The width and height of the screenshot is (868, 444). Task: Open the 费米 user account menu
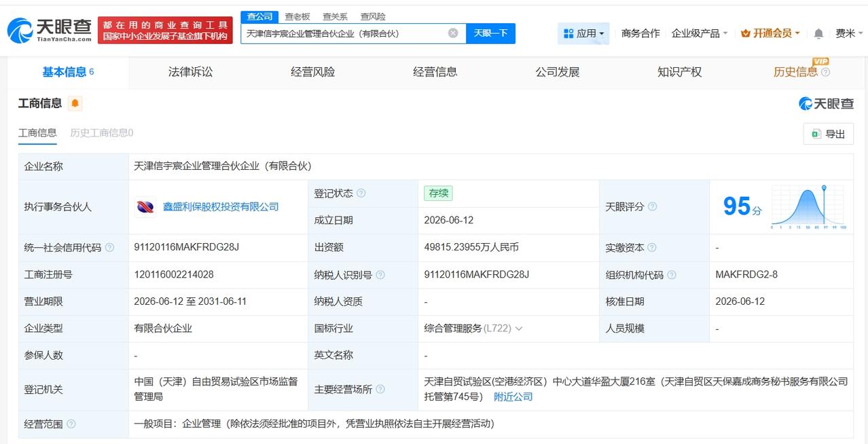click(849, 33)
